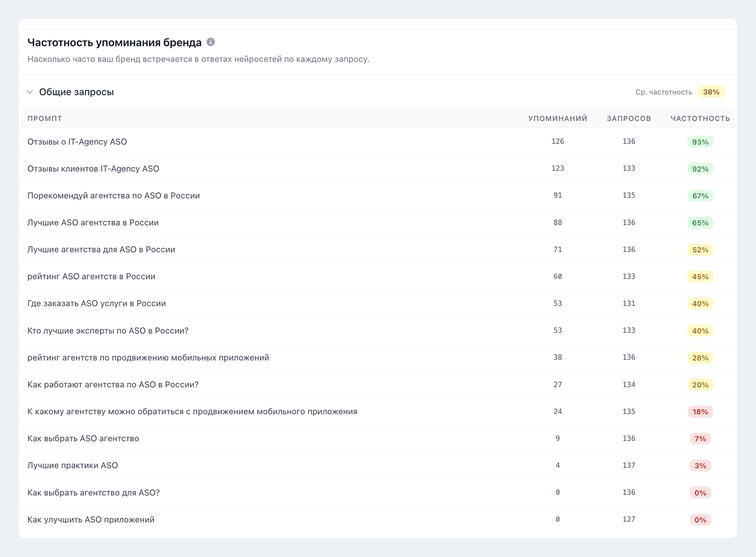Screen dimensions: 756x557
Task: Select prompt рейтинг агентств по продвижению мобильных приложений
Action: [x=148, y=357]
